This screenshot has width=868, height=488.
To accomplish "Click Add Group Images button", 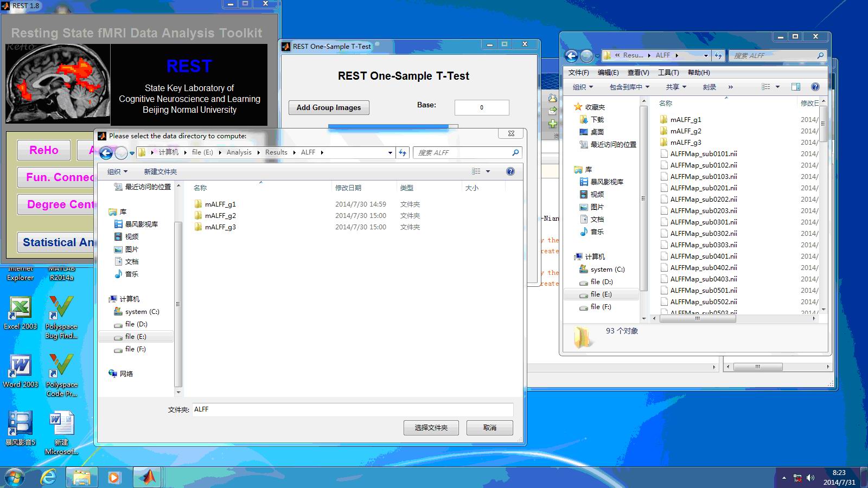I will click(329, 107).
